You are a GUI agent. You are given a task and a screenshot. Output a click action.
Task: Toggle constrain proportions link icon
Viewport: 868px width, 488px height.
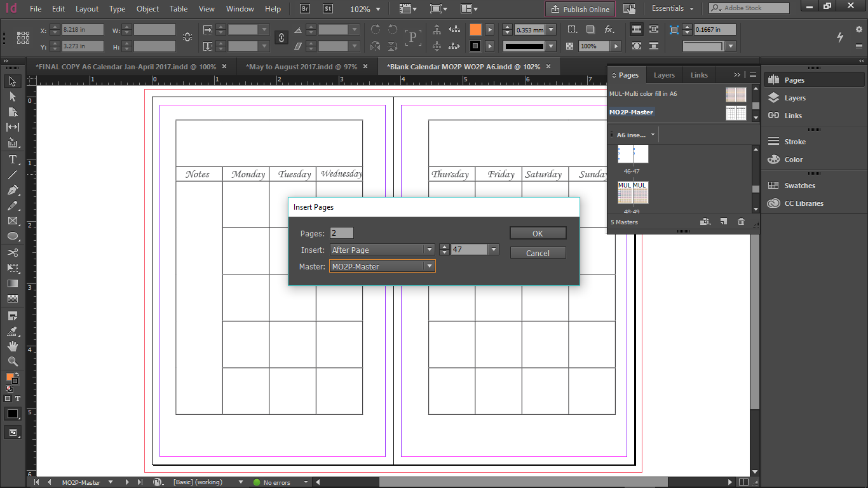(281, 38)
